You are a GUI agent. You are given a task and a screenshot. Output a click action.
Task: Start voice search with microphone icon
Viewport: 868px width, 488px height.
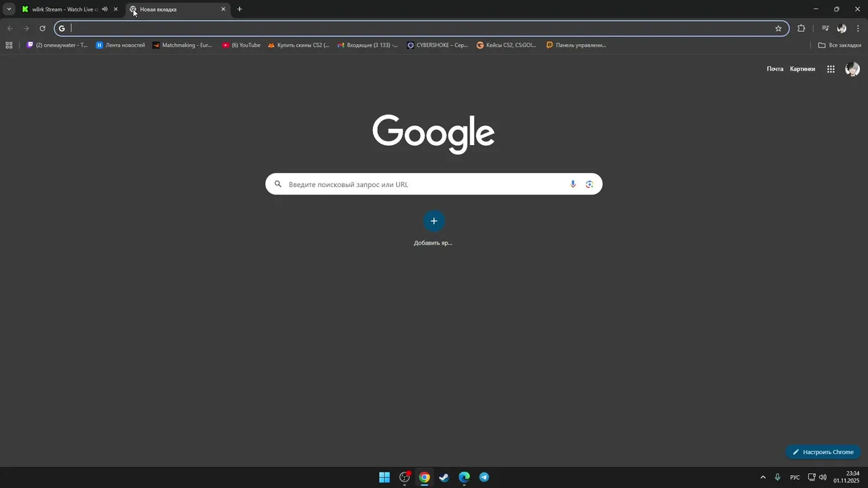pyautogui.click(x=573, y=184)
